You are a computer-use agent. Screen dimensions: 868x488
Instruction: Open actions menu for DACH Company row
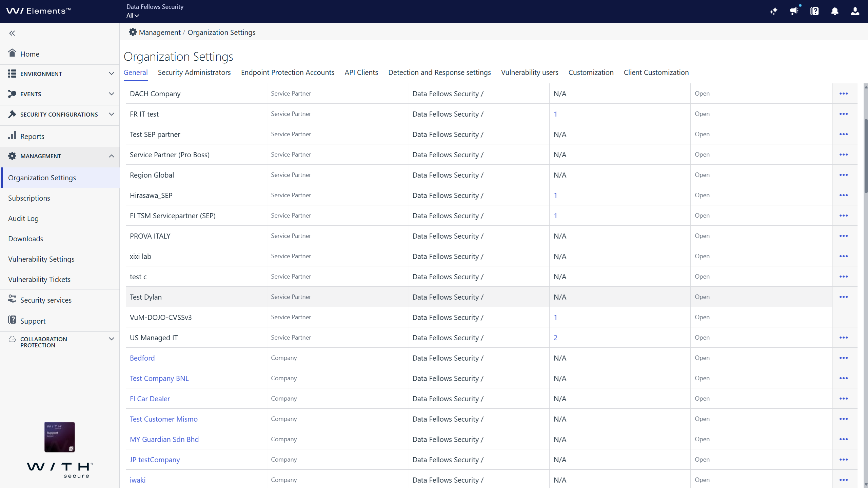click(844, 94)
